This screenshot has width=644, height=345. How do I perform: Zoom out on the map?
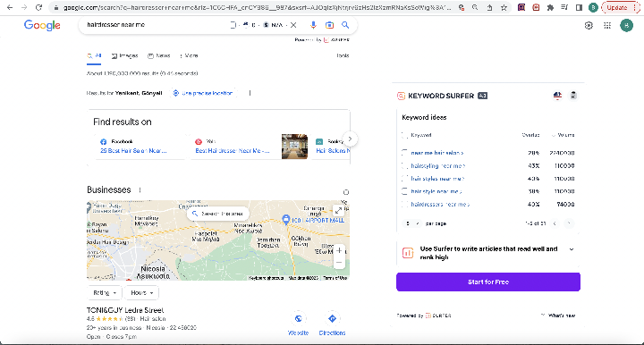point(339,263)
